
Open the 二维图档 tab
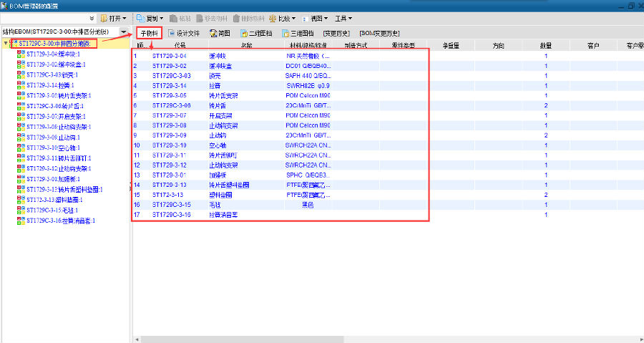[x=256, y=33]
